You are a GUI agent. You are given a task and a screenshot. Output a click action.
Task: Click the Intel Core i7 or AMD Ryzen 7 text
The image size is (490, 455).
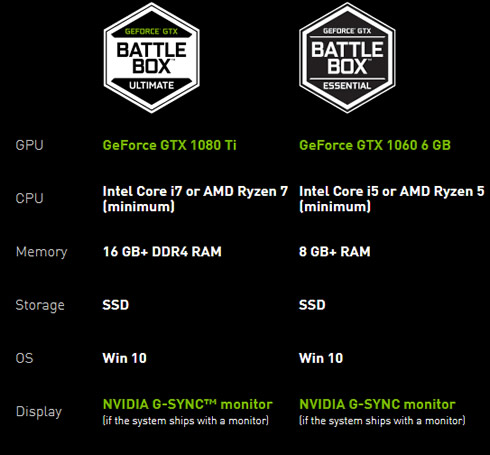pyautogui.click(x=195, y=191)
